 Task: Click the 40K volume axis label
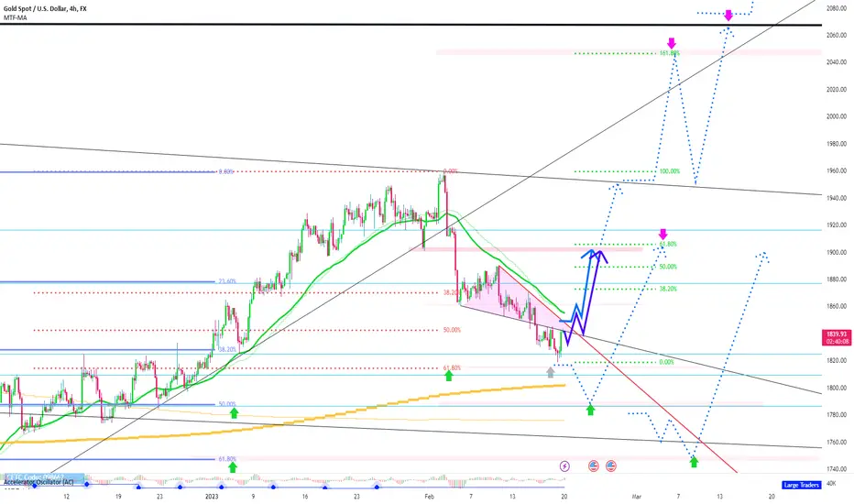pyautogui.click(x=831, y=483)
